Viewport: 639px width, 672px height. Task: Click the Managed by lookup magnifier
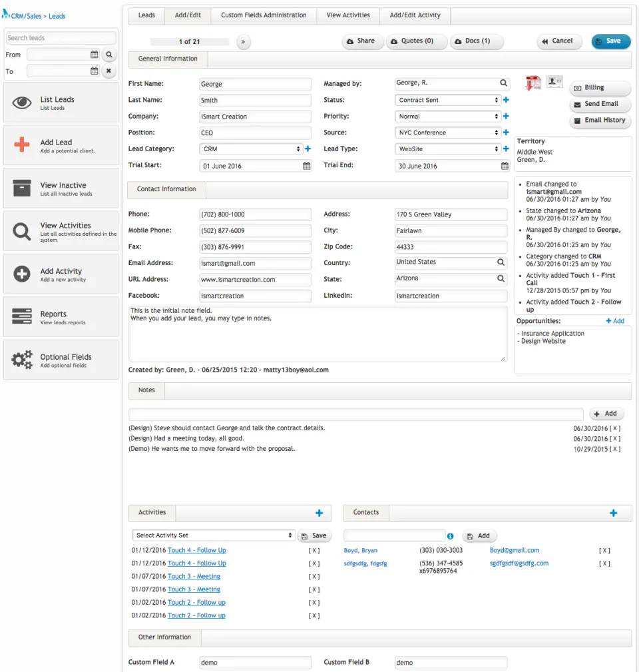(x=504, y=83)
